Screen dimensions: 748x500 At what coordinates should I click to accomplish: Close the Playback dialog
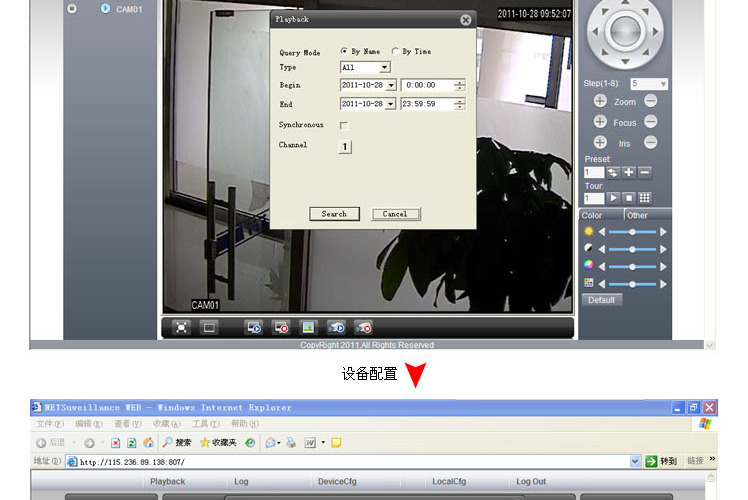[465, 20]
